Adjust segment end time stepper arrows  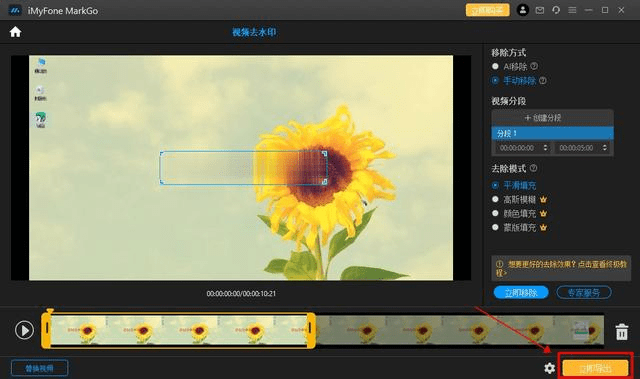tap(605, 148)
